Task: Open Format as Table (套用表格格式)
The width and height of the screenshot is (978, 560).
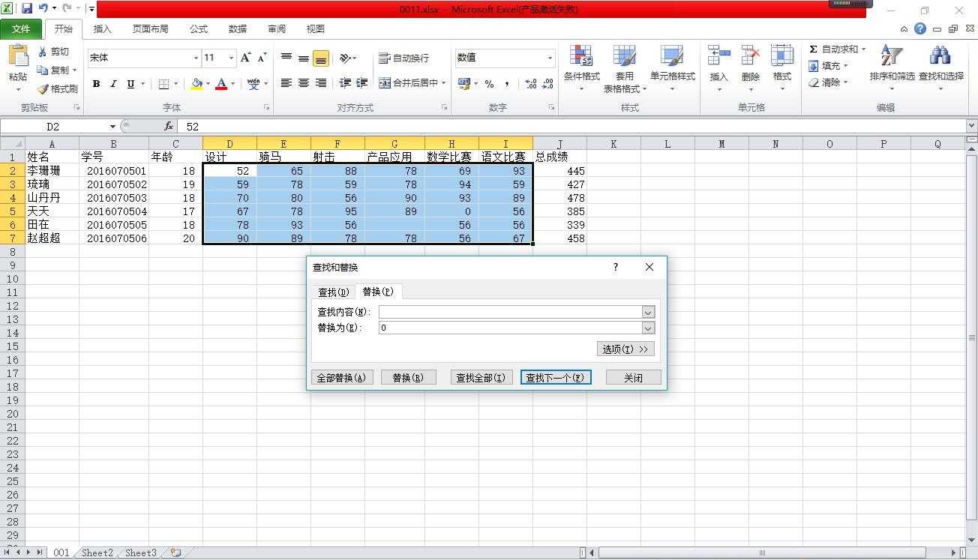Action: coord(625,67)
